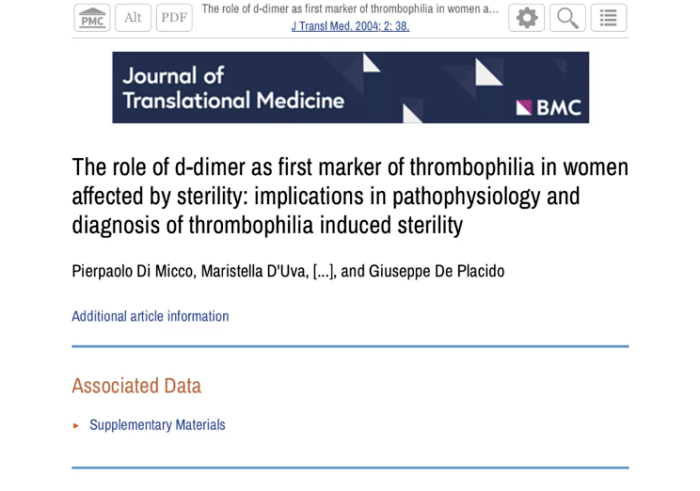The height and width of the screenshot is (491, 700).
Task: Open search with the magnifier icon
Action: pos(568,18)
